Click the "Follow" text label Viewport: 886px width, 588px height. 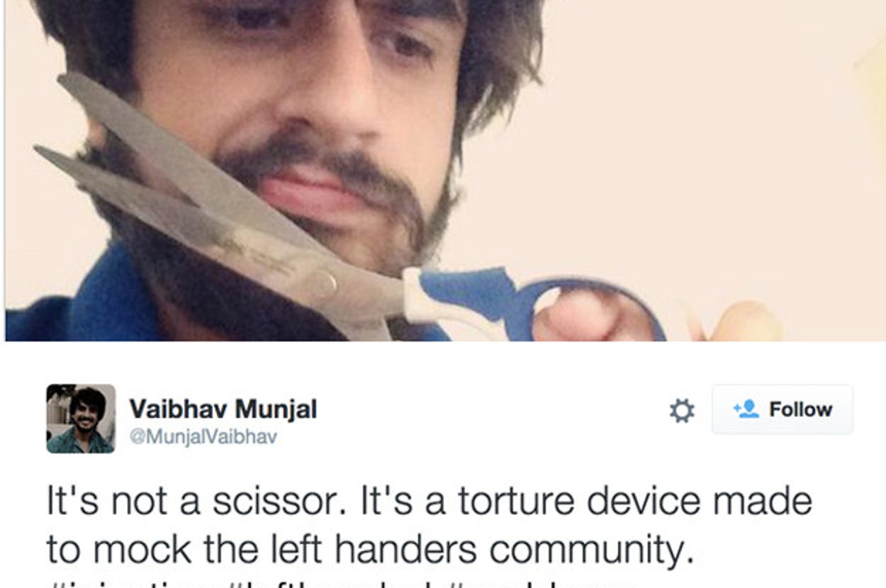(x=800, y=409)
